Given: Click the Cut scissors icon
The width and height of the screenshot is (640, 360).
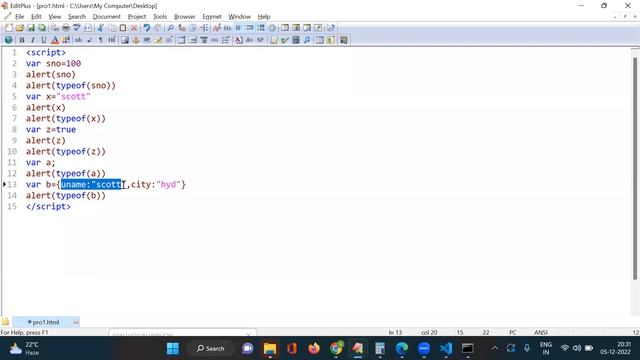Looking at the screenshot, I should tap(101, 28).
